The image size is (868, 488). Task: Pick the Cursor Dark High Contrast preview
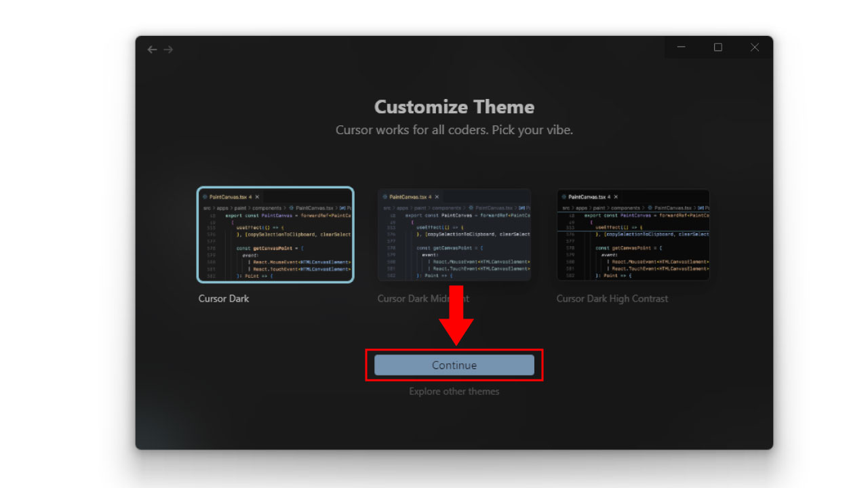(x=633, y=235)
